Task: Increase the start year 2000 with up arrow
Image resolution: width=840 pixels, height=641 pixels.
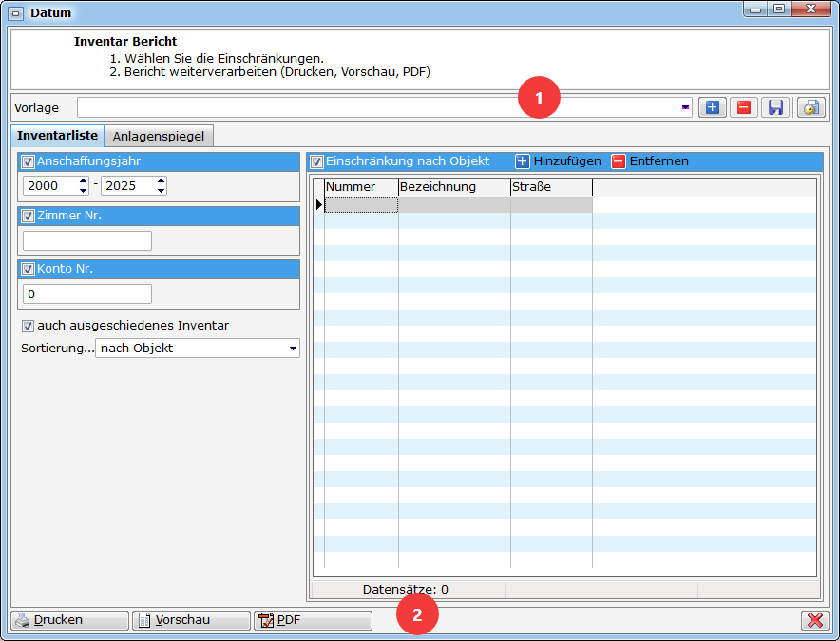Action: click(x=83, y=181)
